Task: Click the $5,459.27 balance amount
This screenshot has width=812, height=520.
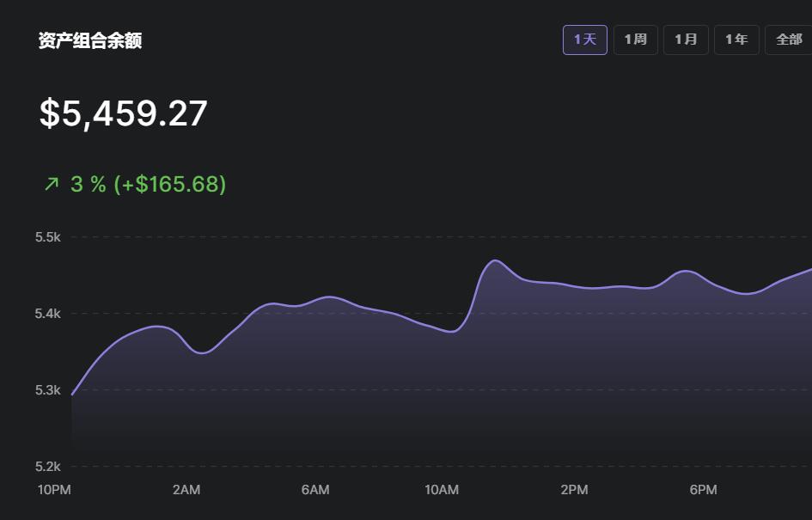Action: [123, 114]
